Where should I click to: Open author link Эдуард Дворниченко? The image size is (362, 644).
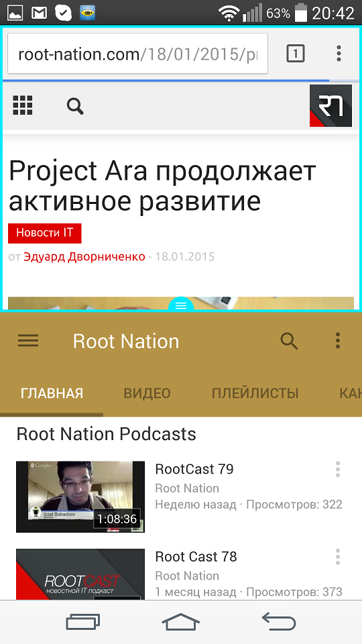[84, 257]
